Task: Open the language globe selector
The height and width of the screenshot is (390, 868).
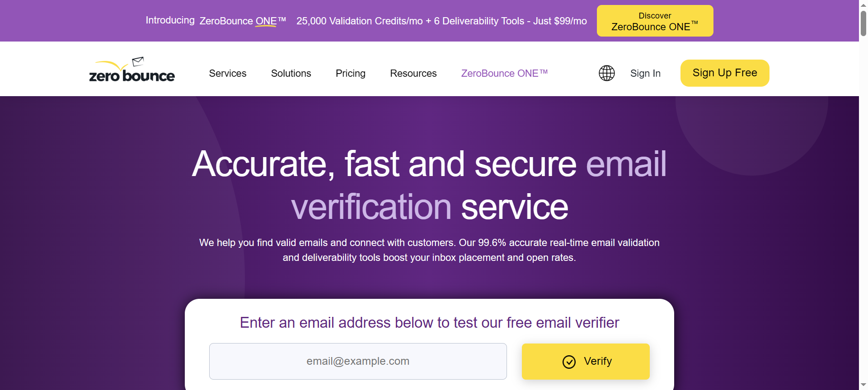Action: (606, 73)
